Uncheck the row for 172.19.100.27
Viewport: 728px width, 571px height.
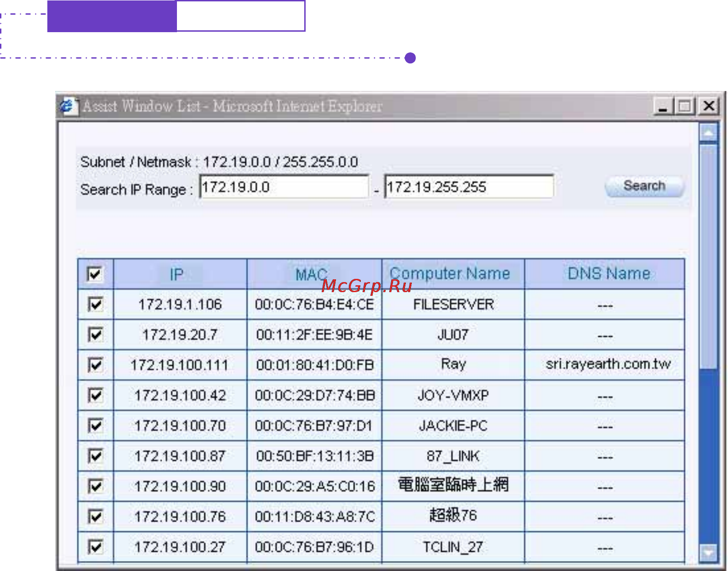click(x=95, y=547)
